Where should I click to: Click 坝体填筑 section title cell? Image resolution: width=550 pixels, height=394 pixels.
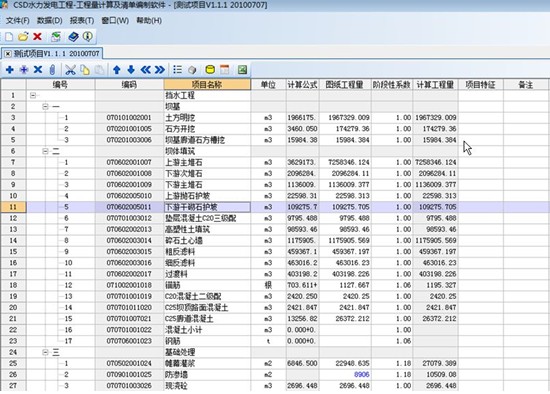point(207,151)
